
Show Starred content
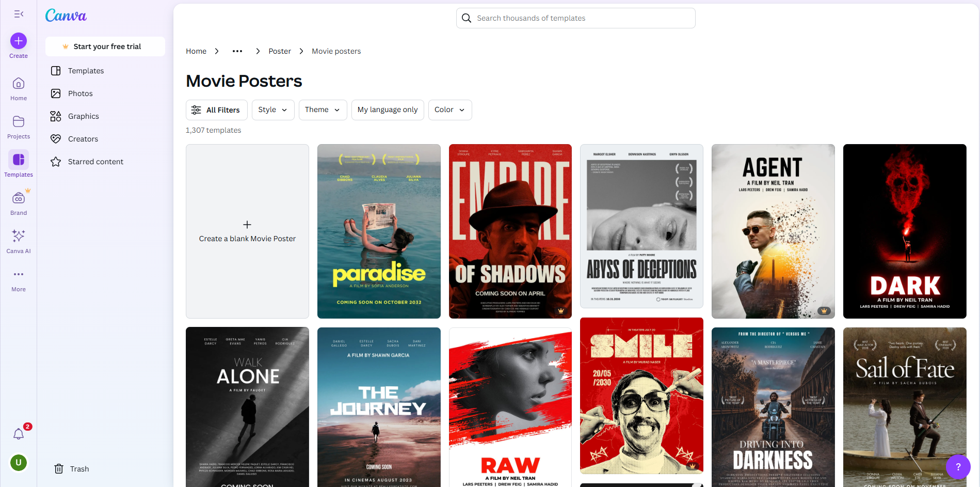click(96, 161)
